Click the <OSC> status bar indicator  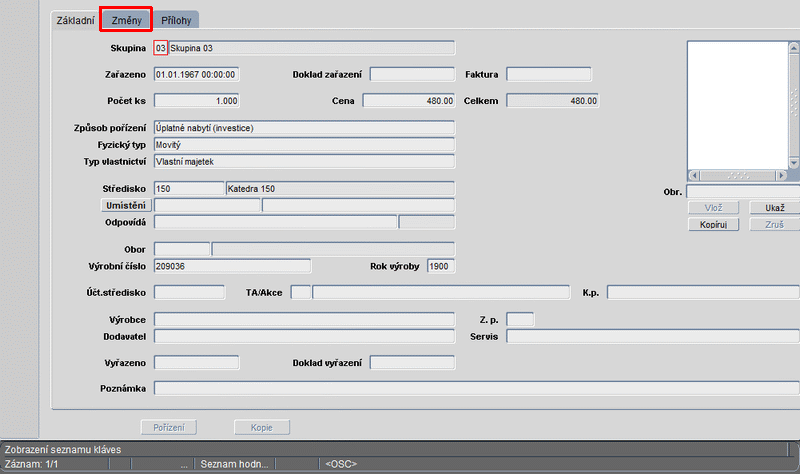(x=341, y=464)
